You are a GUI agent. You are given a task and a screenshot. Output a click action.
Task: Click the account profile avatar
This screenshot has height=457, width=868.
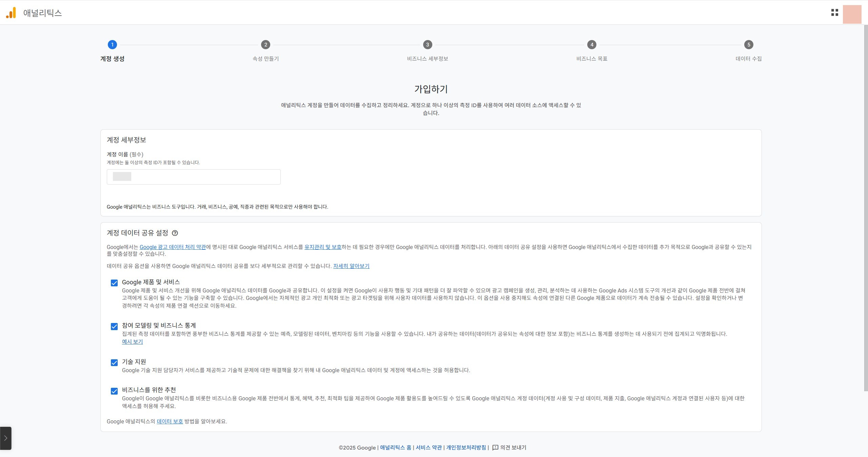[852, 14]
